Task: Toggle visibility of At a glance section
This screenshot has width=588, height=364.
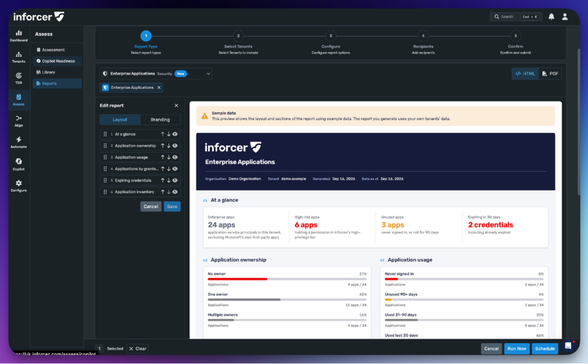Action: (175, 134)
